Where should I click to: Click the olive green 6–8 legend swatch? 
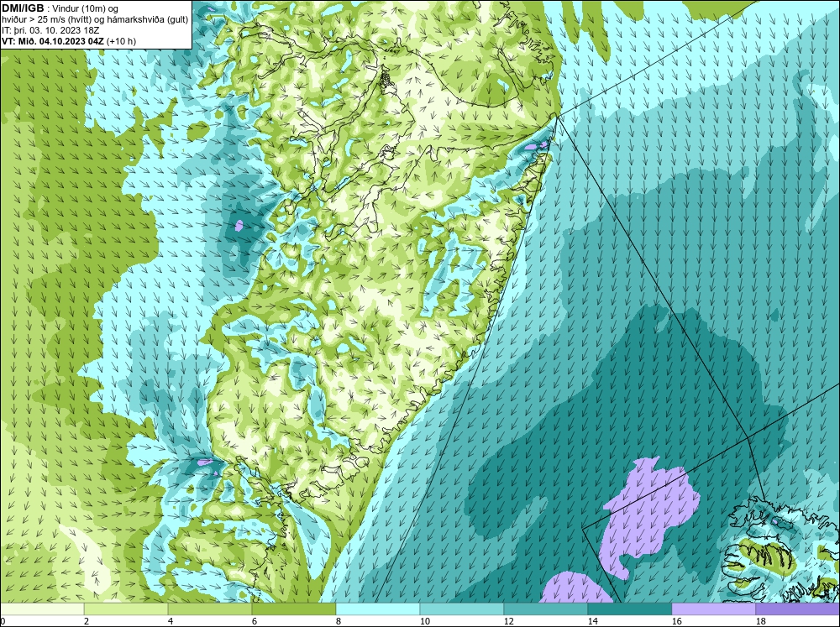pyautogui.click(x=293, y=609)
